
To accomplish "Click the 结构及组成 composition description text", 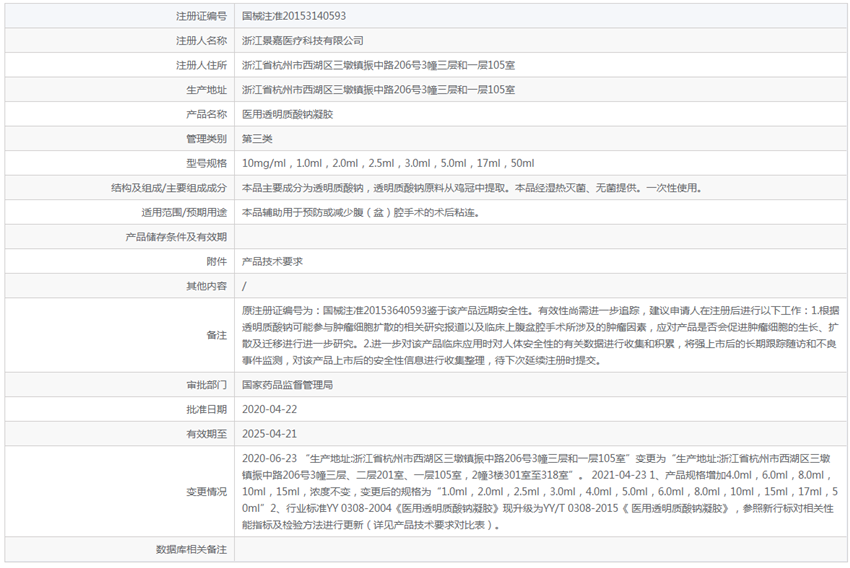I will pos(472,188).
